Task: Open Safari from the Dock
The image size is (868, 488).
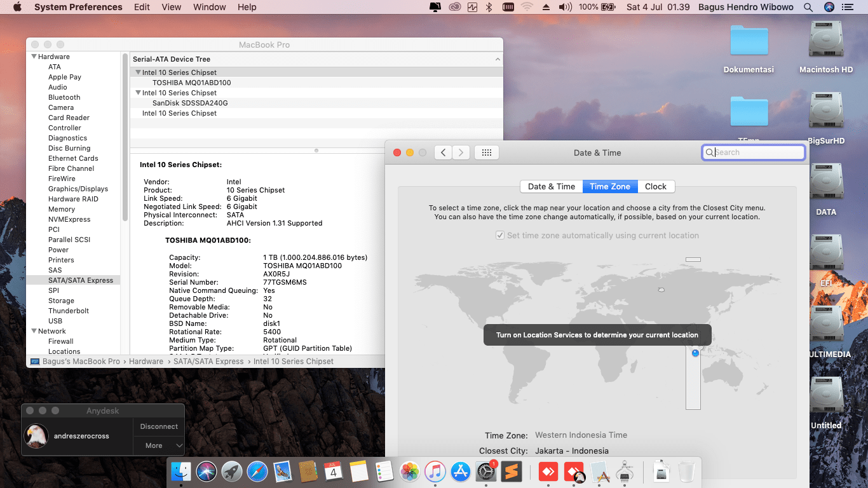Action: pos(257,471)
